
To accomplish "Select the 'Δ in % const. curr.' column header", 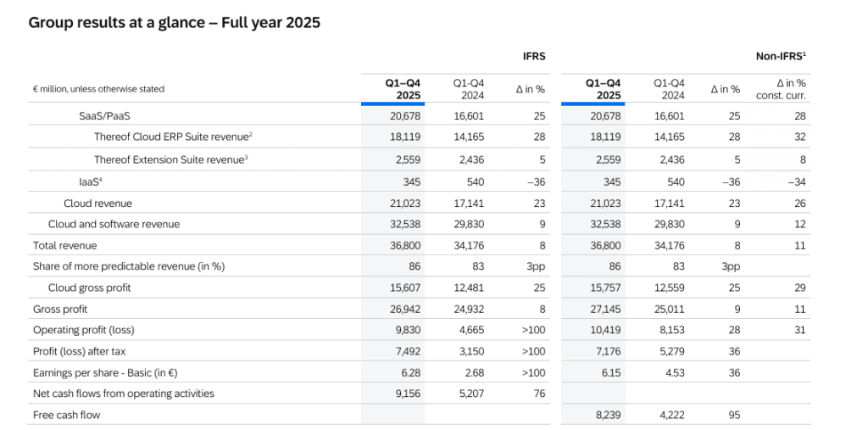I will click(x=780, y=89).
